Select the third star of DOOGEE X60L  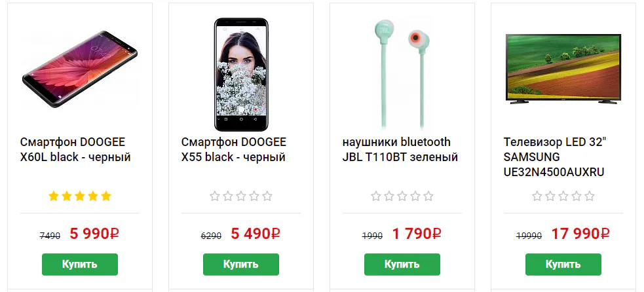80,196
